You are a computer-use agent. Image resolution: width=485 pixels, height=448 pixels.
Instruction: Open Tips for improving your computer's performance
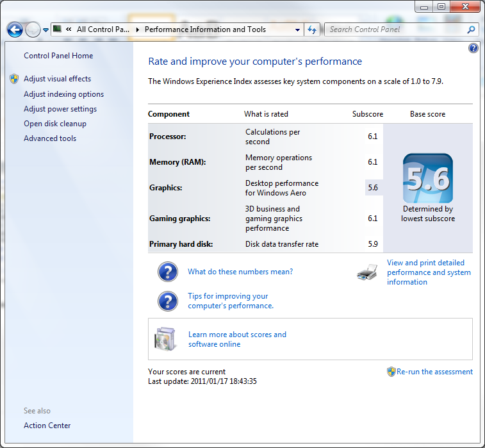point(231,301)
